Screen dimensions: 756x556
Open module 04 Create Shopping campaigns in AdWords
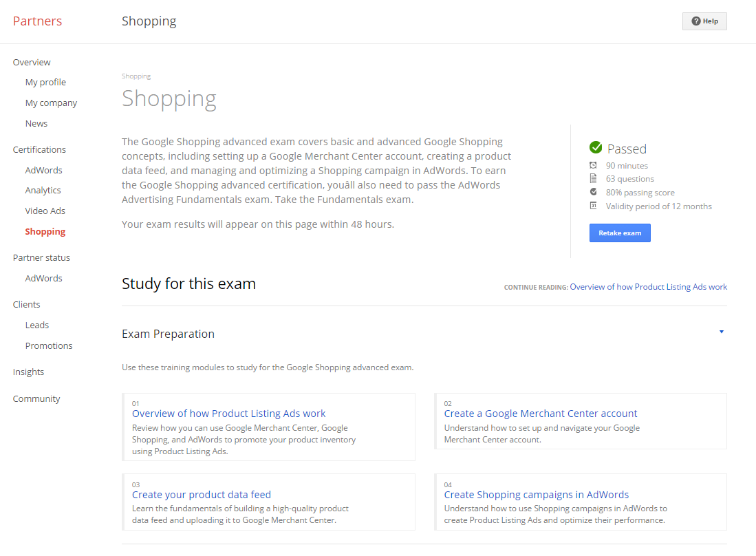tap(536, 495)
